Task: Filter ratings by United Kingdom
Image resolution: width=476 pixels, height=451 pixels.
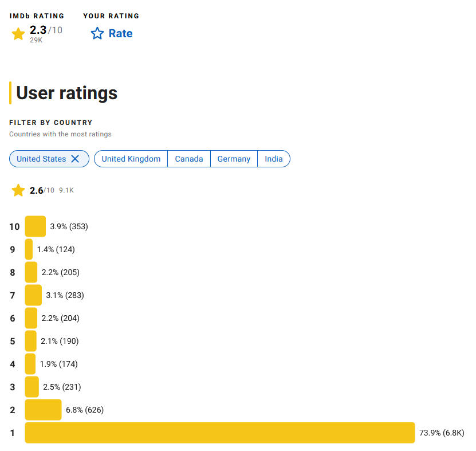Action: [x=131, y=159]
